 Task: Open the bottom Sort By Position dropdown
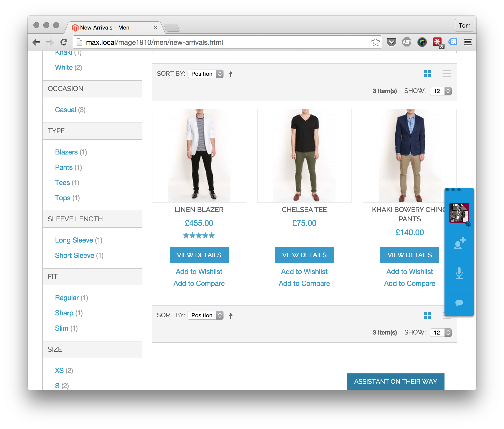(x=206, y=315)
